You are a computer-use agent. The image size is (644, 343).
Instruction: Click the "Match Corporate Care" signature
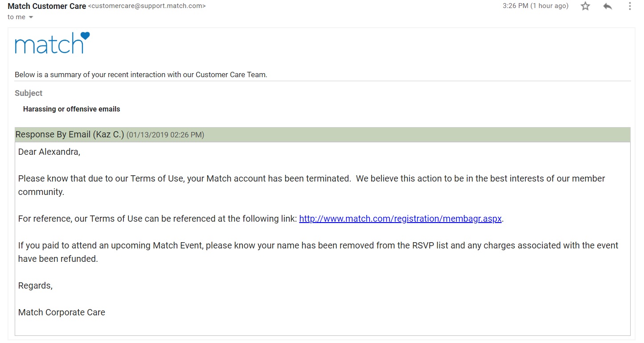point(62,312)
